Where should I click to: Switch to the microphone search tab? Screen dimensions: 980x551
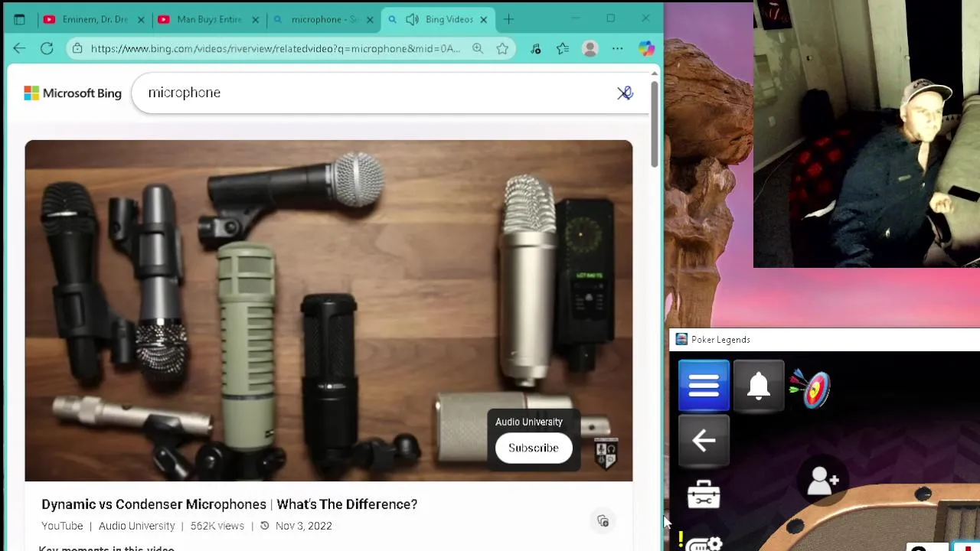[323, 19]
